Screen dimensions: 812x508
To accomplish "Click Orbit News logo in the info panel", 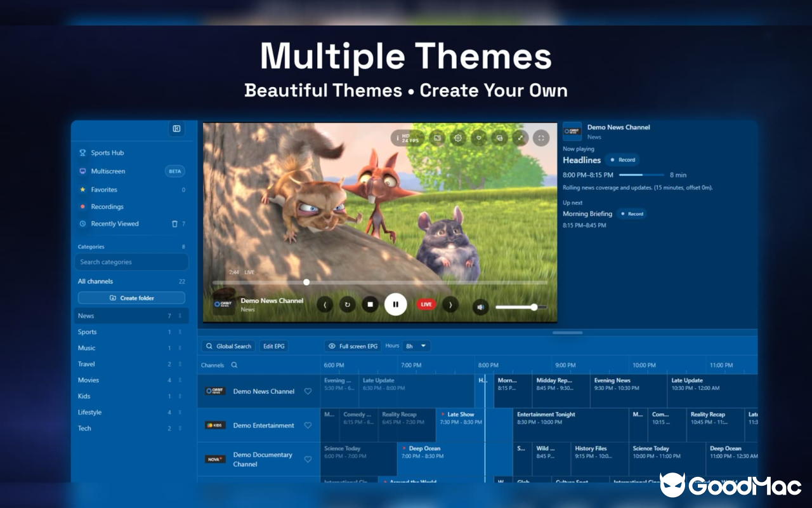I will click(572, 131).
